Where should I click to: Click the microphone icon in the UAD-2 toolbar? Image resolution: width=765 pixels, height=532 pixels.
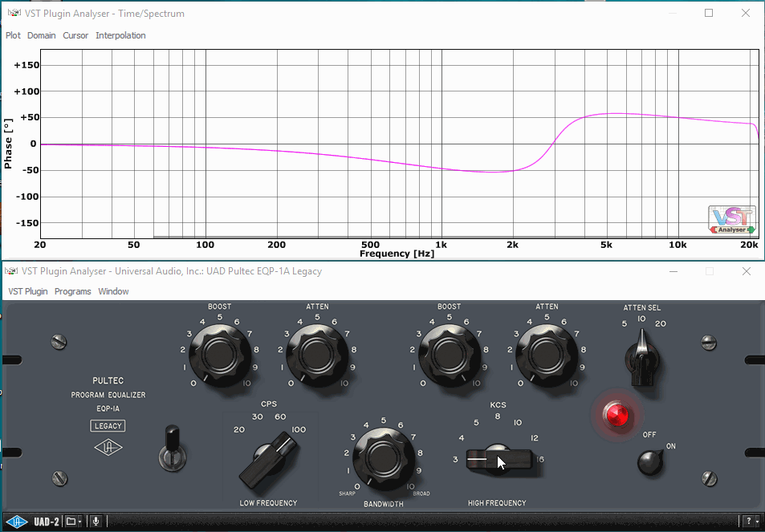point(96,522)
